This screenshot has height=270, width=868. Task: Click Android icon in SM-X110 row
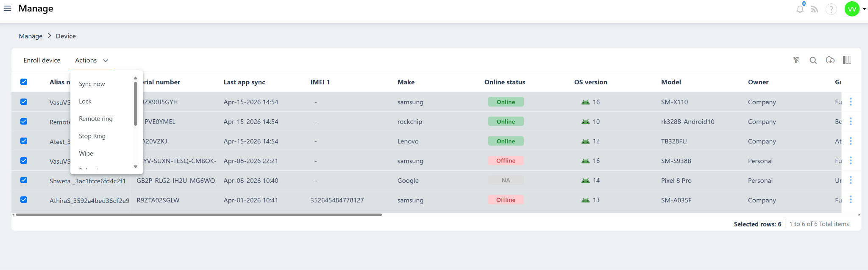pos(585,102)
